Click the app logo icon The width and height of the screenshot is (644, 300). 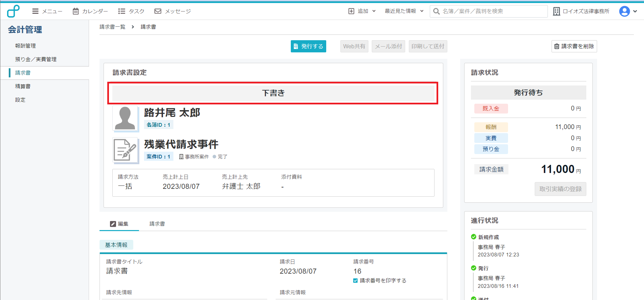pyautogui.click(x=13, y=11)
